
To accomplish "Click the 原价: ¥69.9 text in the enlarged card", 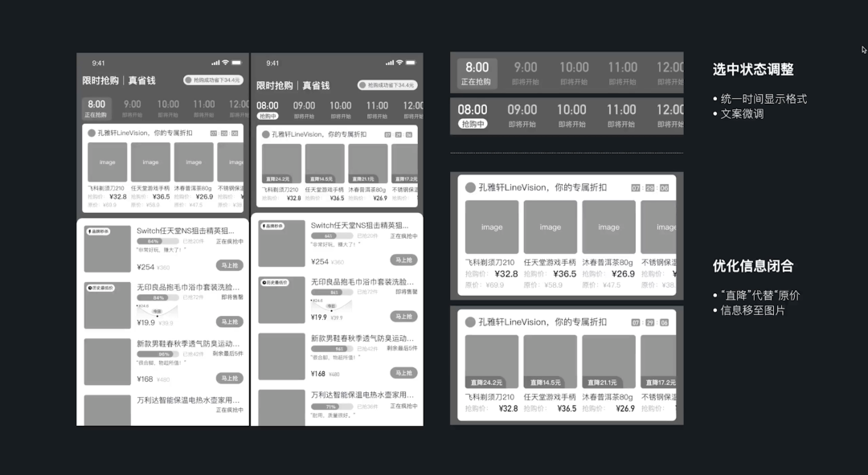I will coord(485,285).
